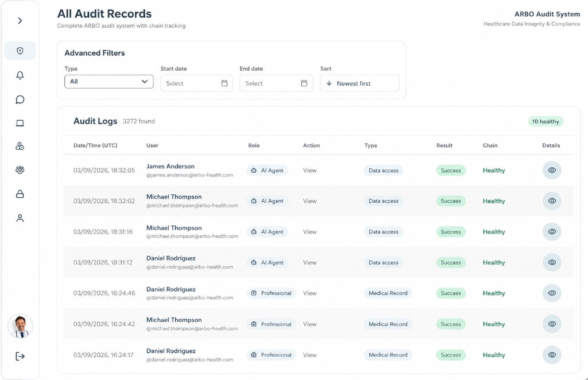
Task: Click the AI Agent badge in the 18:31:12 row
Action: tap(268, 263)
